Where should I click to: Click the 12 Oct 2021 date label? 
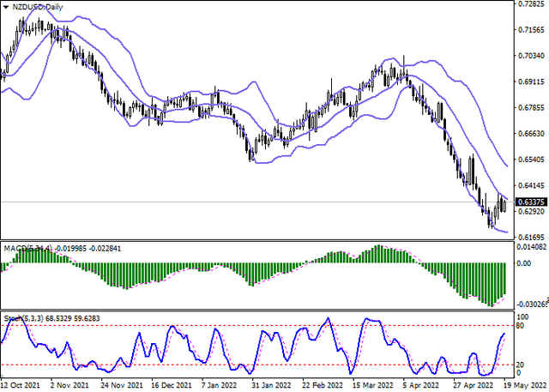(21, 386)
